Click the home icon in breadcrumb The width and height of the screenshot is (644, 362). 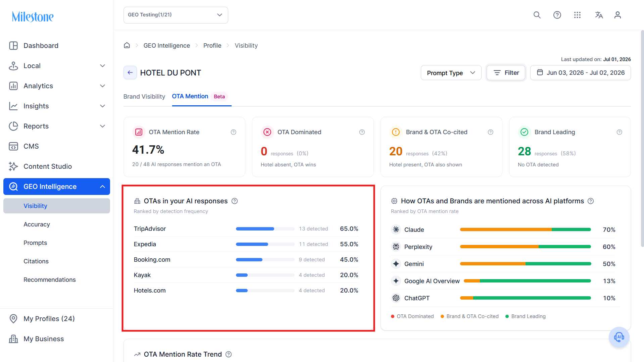[x=127, y=45]
